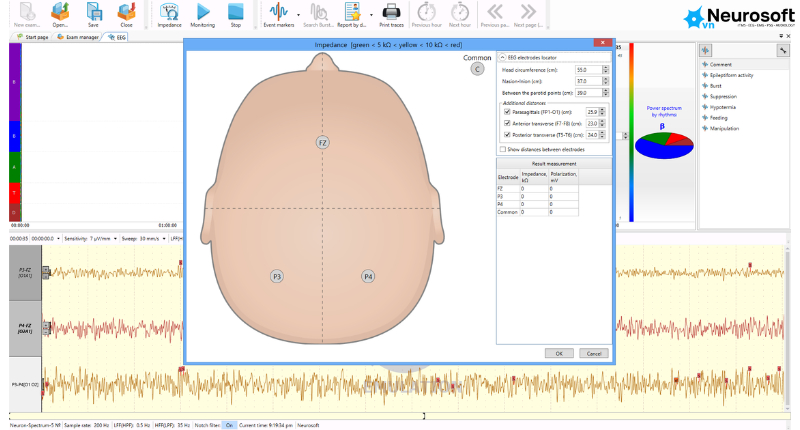
Task: Uncheck Parasagittals (FP1-O1) checkbox
Action: pos(507,112)
